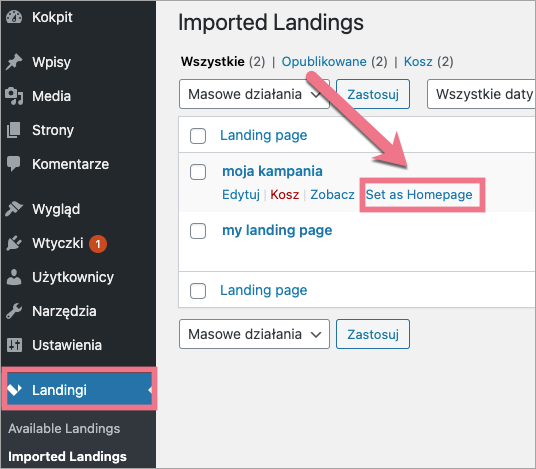Open the Available Landings submenu item
536x469 pixels.
64,428
